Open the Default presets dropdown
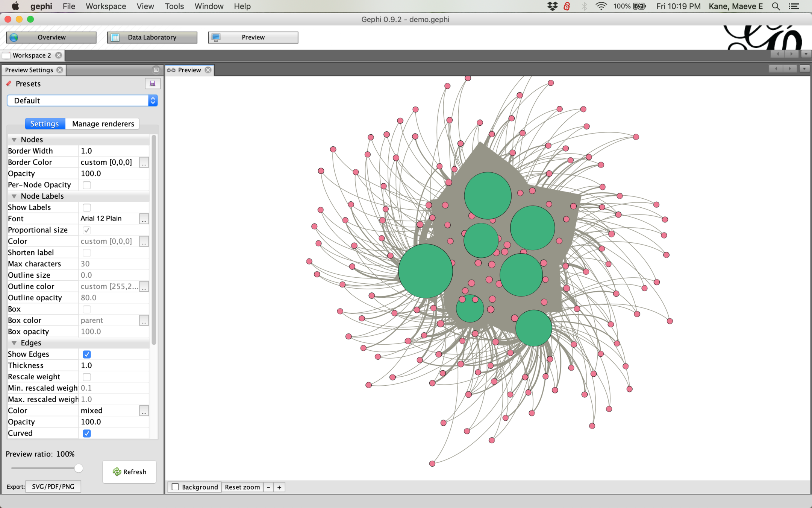Screen dimensions: 812x508 82,100
